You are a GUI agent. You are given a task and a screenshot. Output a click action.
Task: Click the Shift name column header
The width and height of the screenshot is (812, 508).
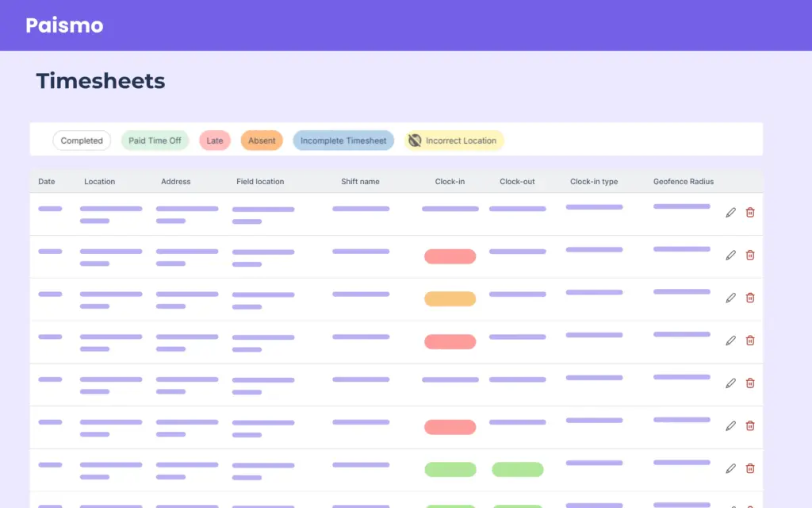click(x=360, y=181)
